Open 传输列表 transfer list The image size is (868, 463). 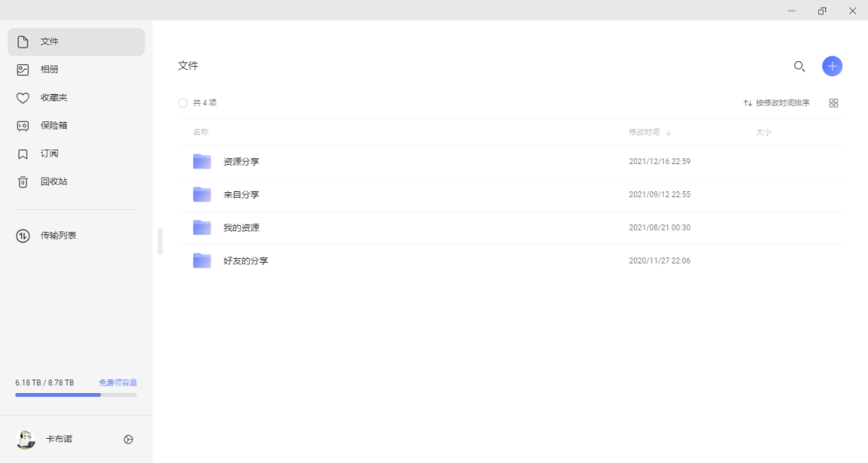tap(58, 236)
